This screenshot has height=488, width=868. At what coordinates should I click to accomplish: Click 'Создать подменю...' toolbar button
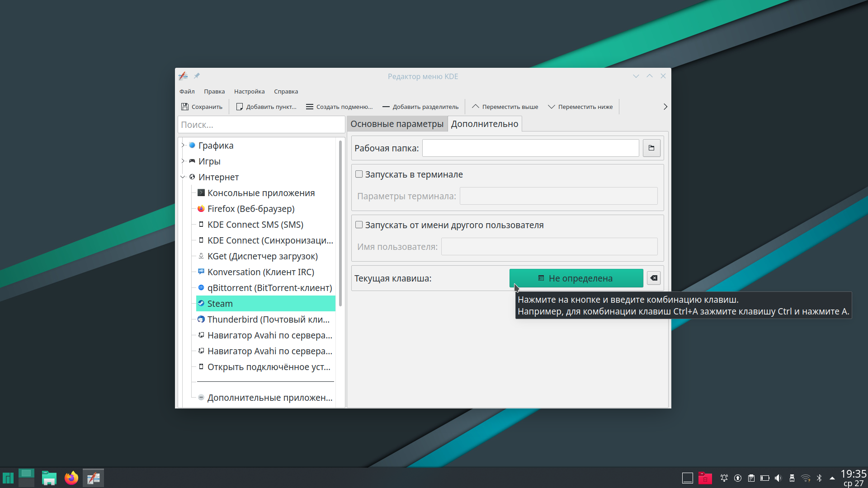(339, 107)
